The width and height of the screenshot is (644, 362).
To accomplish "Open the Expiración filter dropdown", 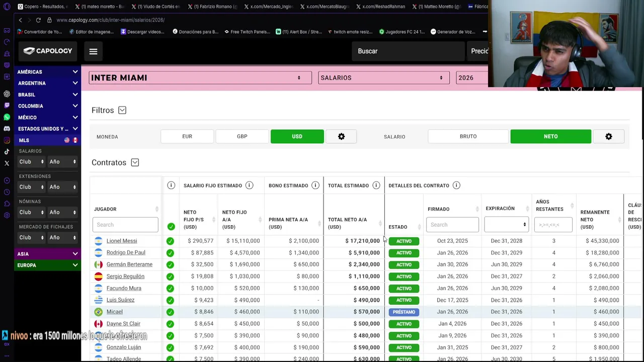I will pos(506,225).
